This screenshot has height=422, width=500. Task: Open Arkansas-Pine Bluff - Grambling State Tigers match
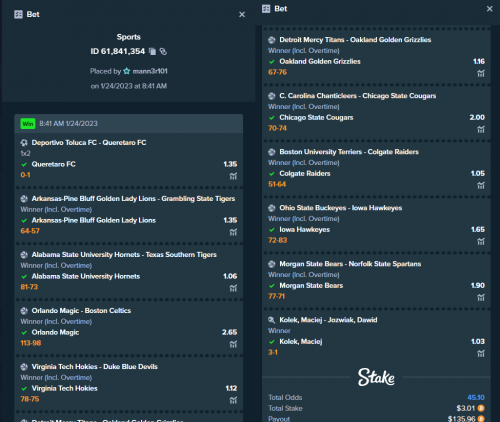tap(133, 199)
